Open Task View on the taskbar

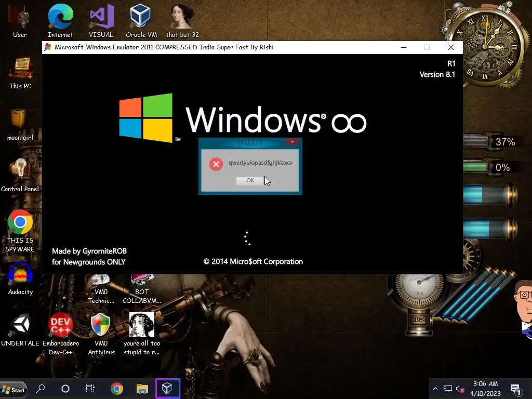coord(90,389)
